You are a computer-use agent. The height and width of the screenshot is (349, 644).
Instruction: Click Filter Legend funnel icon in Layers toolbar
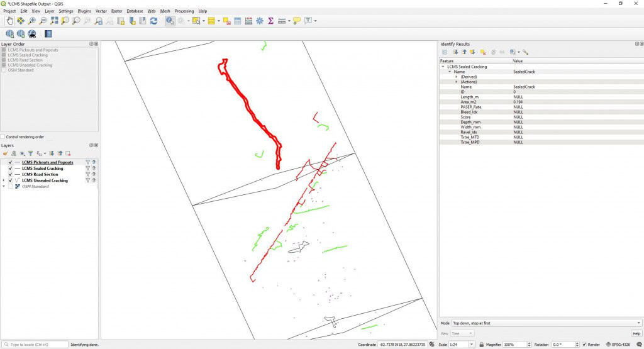[x=30, y=153]
